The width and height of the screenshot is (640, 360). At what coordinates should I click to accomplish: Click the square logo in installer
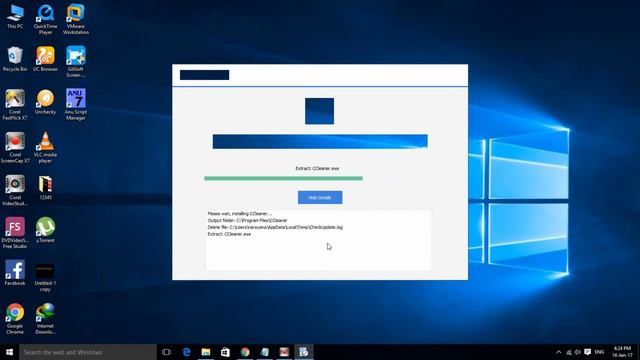[320, 111]
